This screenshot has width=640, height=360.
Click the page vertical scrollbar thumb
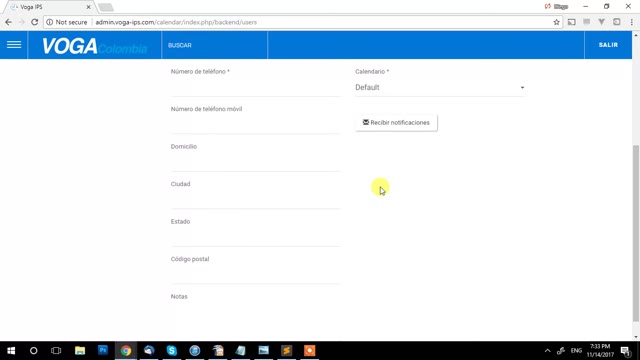[x=636, y=233]
